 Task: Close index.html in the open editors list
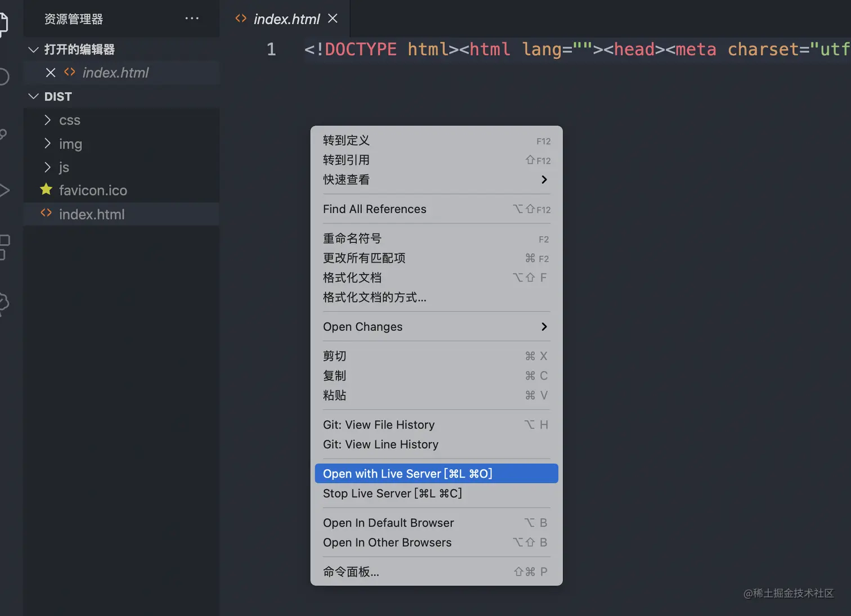pos(51,73)
